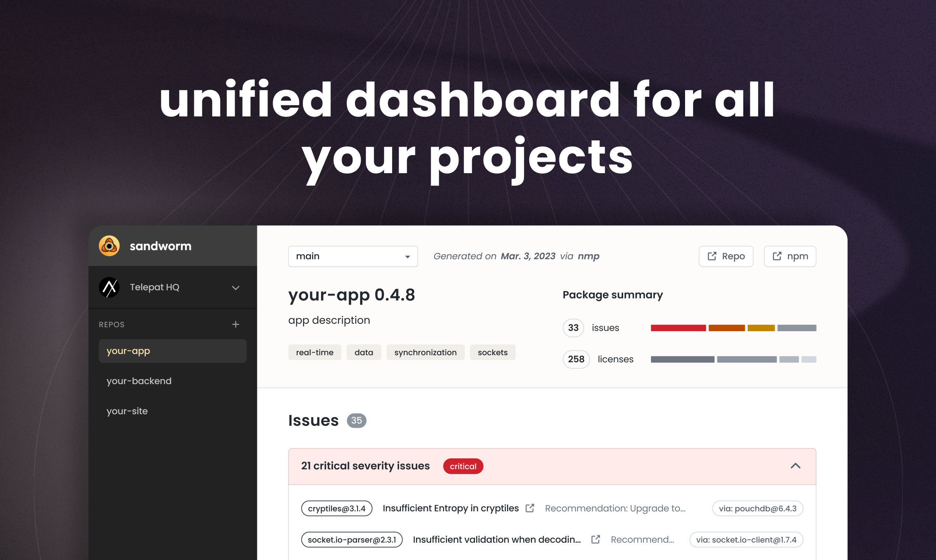Click the sandworm logo icon
This screenshot has width=936, height=560.
coord(109,246)
